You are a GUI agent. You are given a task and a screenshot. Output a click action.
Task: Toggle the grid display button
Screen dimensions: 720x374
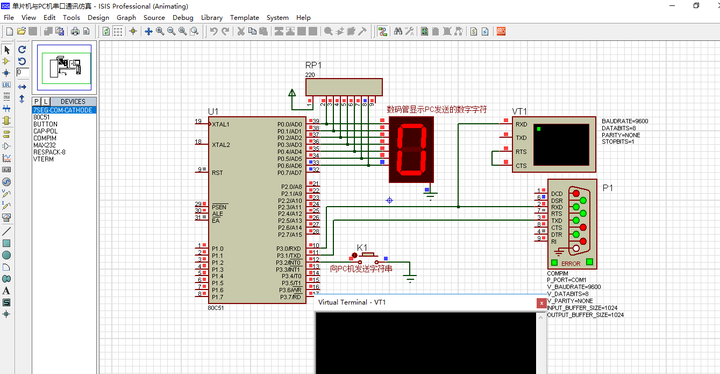click(x=118, y=31)
